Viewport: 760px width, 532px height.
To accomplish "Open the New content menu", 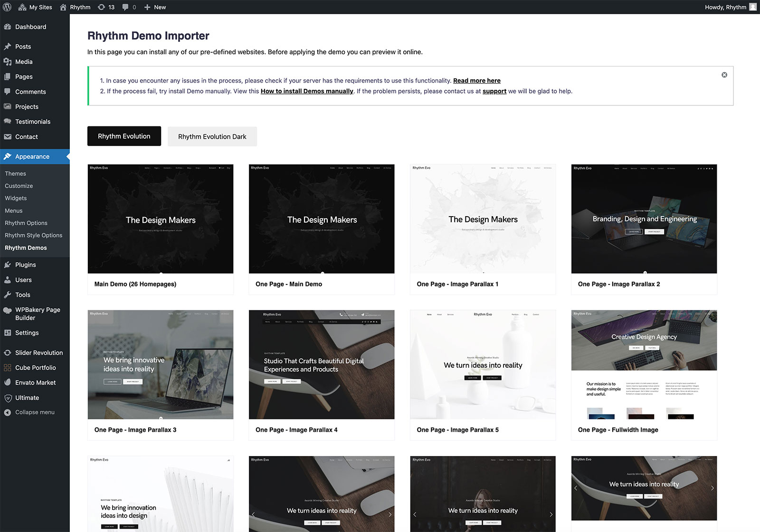I will pos(155,7).
